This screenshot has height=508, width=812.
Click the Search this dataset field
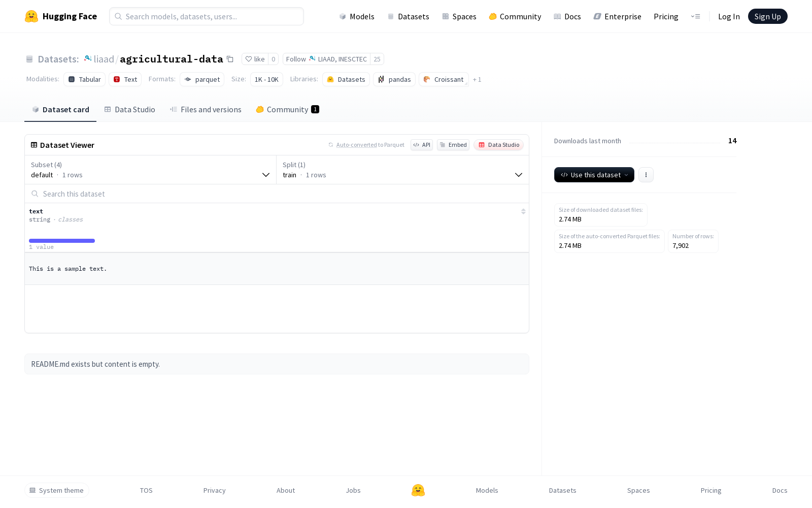[x=277, y=194]
